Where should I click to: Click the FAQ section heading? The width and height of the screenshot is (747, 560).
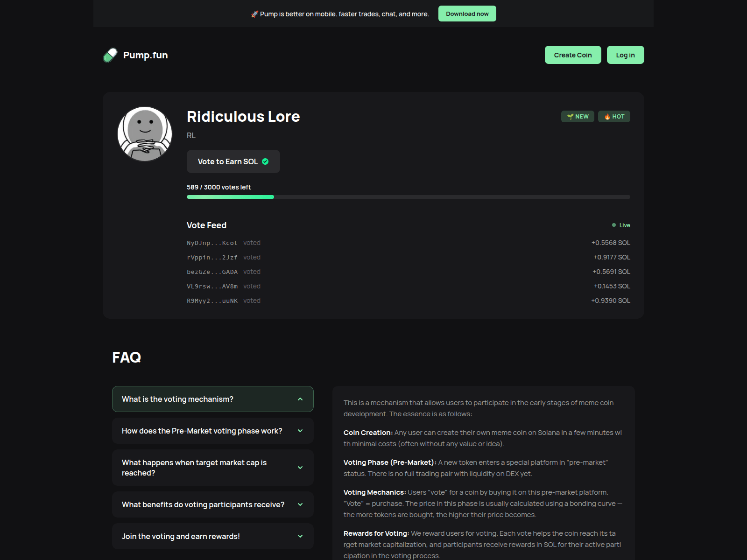click(x=127, y=357)
